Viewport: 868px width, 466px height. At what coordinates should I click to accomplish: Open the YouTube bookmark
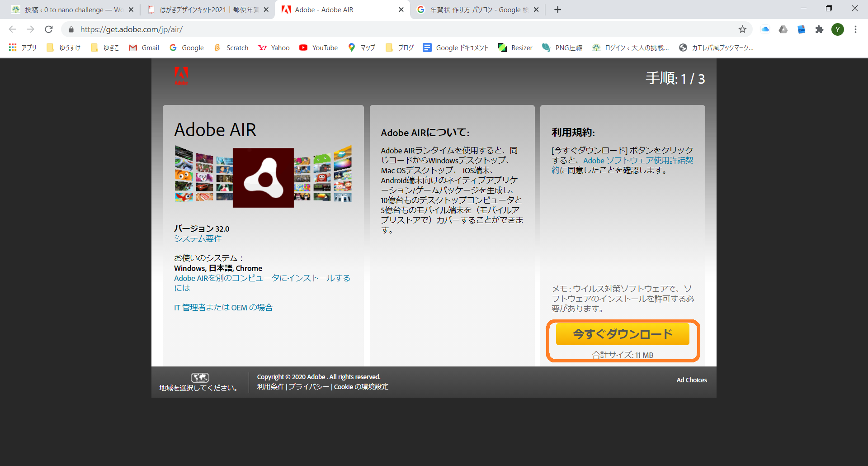coord(319,48)
